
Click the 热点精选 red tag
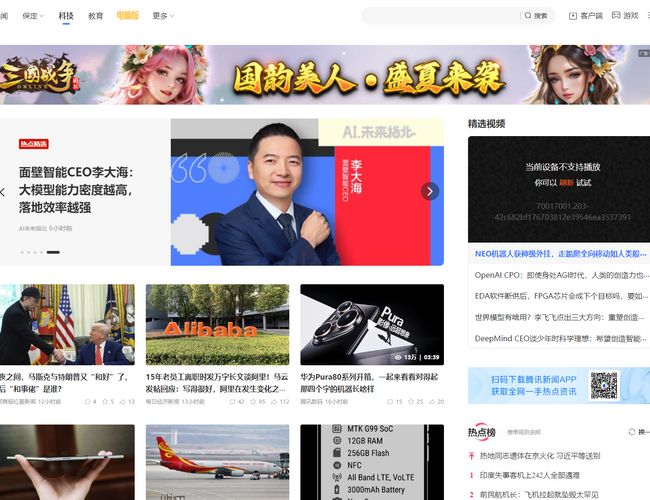pyautogui.click(x=34, y=144)
